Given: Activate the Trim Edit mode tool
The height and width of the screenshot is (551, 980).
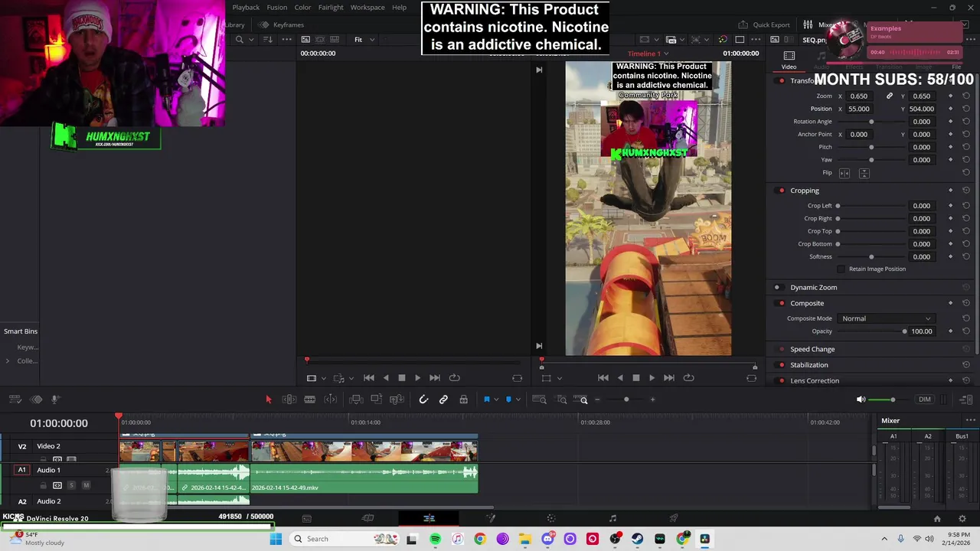Looking at the screenshot, I should [289, 399].
